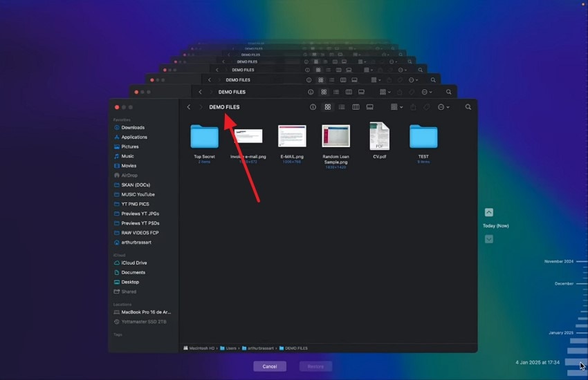Open the Group By dropdown
Image resolution: width=588 pixels, height=380 pixels.
397,107
